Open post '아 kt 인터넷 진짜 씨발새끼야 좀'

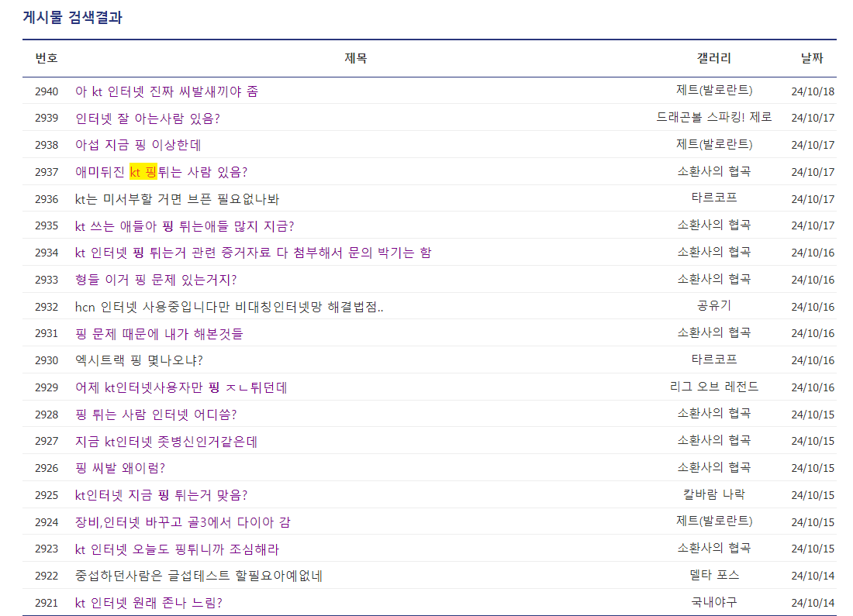point(167,91)
